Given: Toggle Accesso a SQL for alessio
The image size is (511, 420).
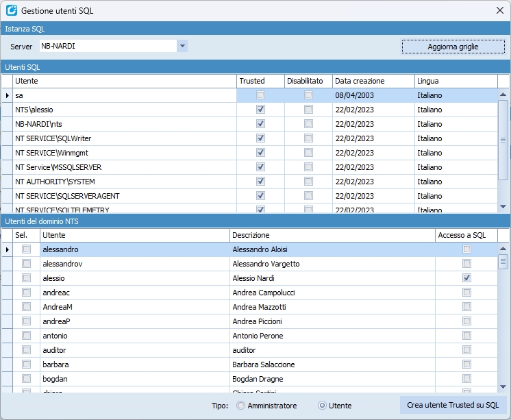Looking at the screenshot, I should point(466,278).
